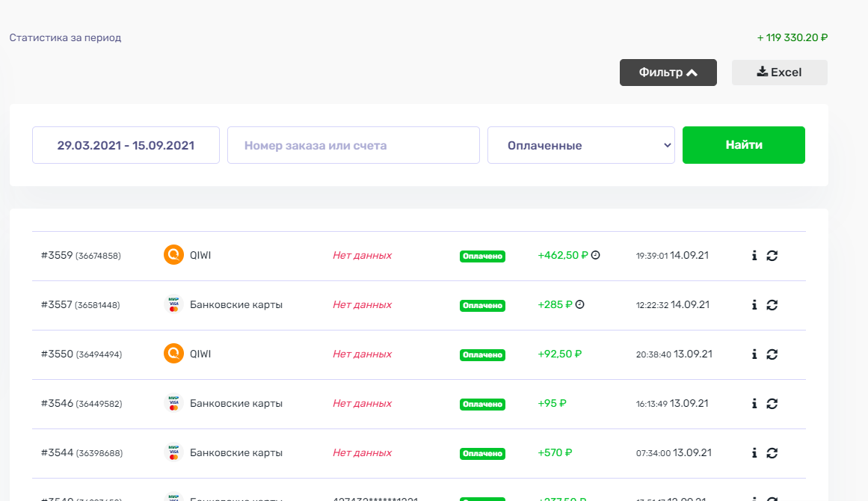Click the total + 119 330.20 ₽
Viewport: 868px width, 501px height.
point(792,37)
